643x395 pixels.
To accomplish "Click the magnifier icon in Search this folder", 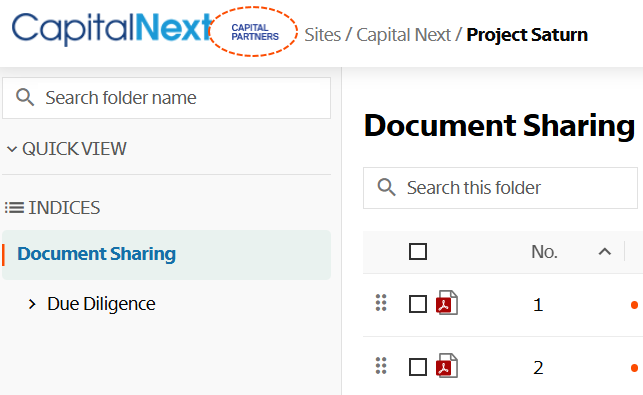I will point(386,187).
